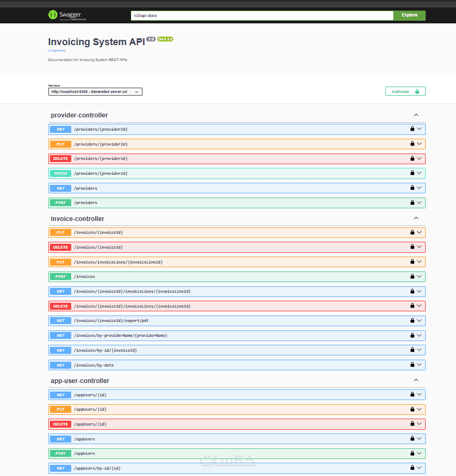The width and height of the screenshot is (456, 476).
Task: Click lock icon on GET /appUsers
Action: pyautogui.click(x=412, y=438)
